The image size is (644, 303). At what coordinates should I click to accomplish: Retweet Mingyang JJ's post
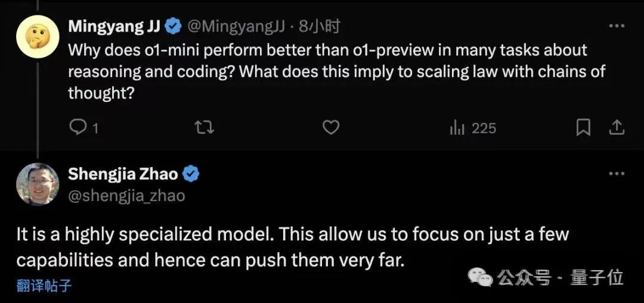click(x=204, y=128)
